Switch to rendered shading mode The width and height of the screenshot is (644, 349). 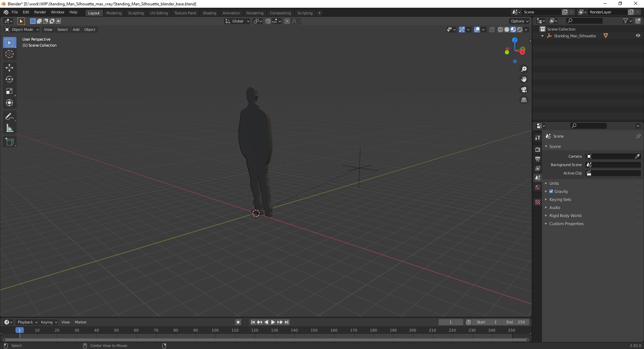click(520, 30)
